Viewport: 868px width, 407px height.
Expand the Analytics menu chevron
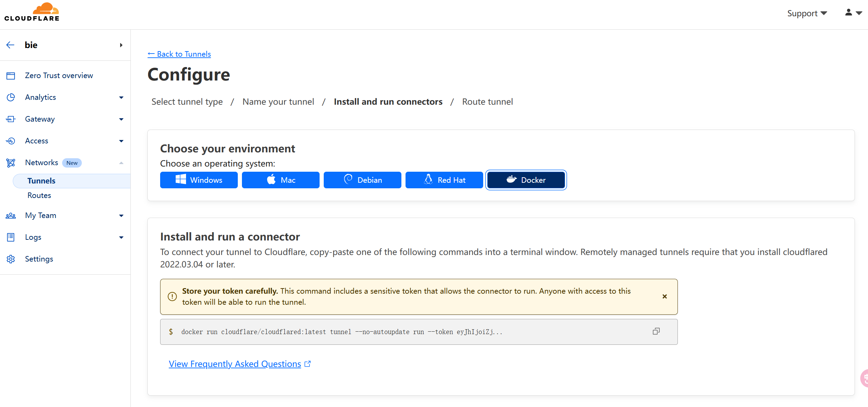[x=121, y=97]
